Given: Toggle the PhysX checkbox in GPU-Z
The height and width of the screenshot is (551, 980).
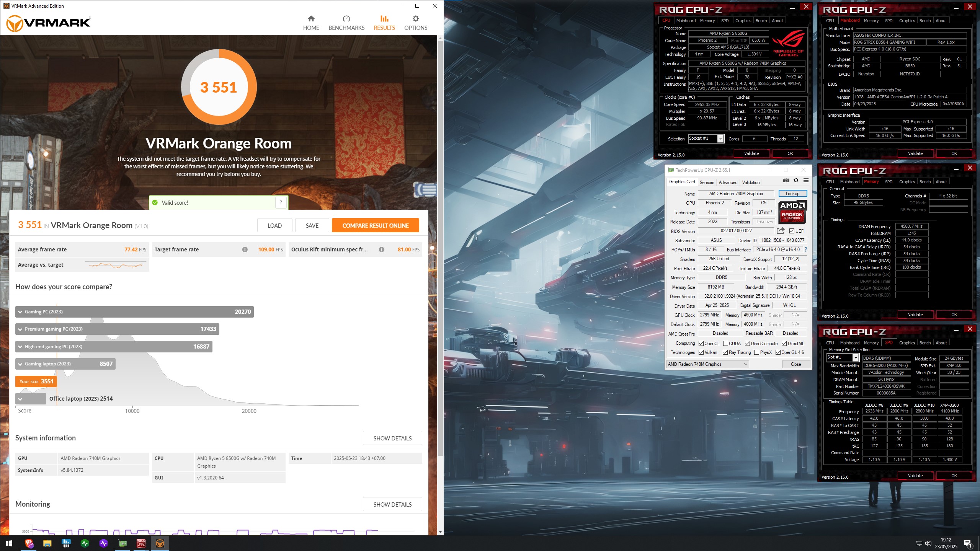Looking at the screenshot, I should (756, 352).
